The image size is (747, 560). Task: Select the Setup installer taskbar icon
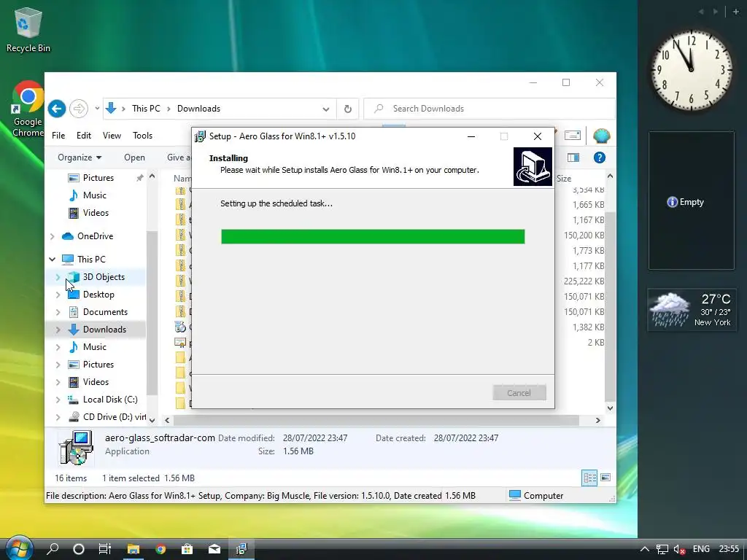click(x=241, y=549)
